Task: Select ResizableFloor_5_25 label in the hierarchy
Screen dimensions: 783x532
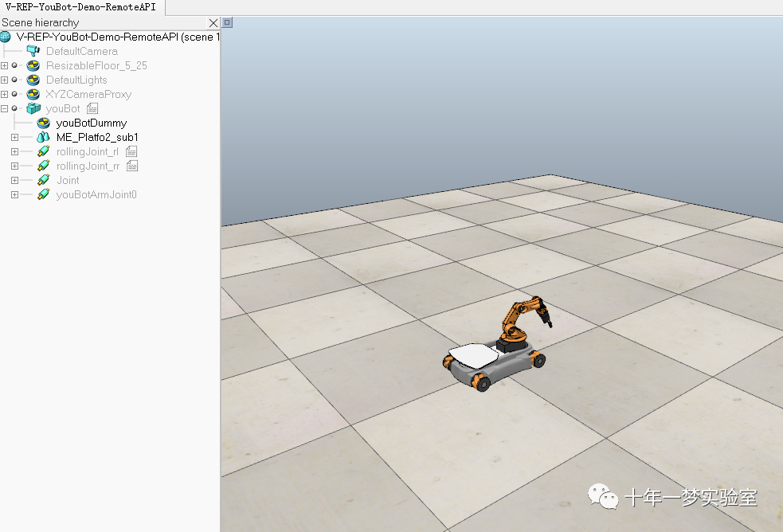Action: 96,65
